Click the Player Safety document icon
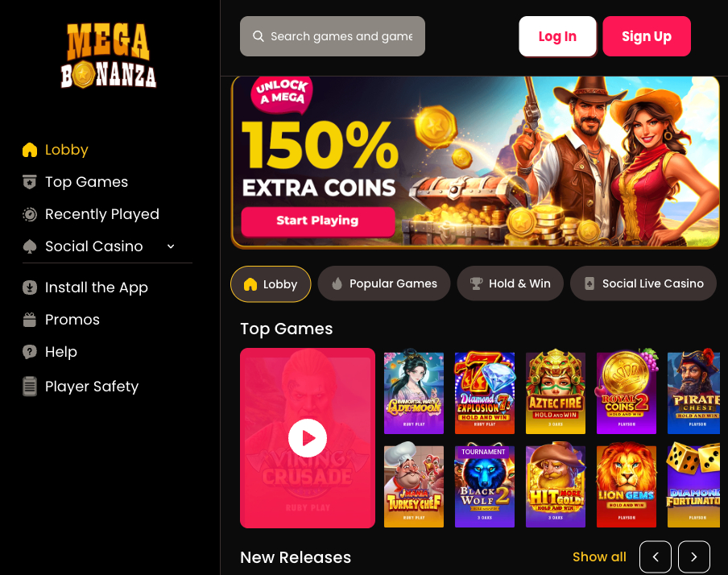The image size is (728, 575). pos(30,387)
